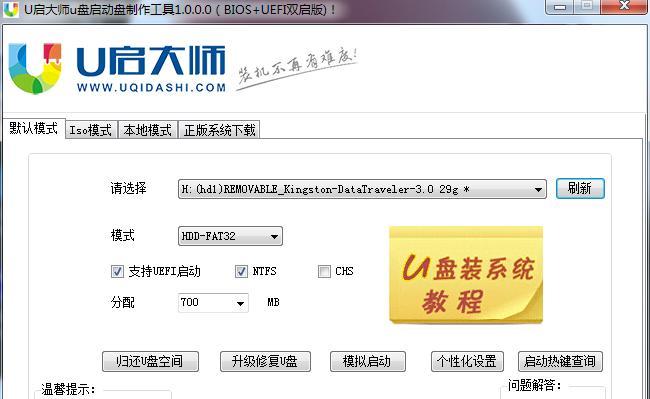The image size is (650, 399).
Task: Click the 温馨提示 heading
Action: [68, 389]
